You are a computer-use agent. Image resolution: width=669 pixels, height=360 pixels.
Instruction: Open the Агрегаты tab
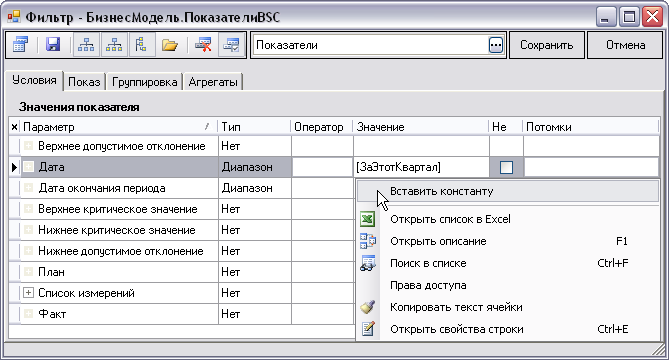click(213, 82)
